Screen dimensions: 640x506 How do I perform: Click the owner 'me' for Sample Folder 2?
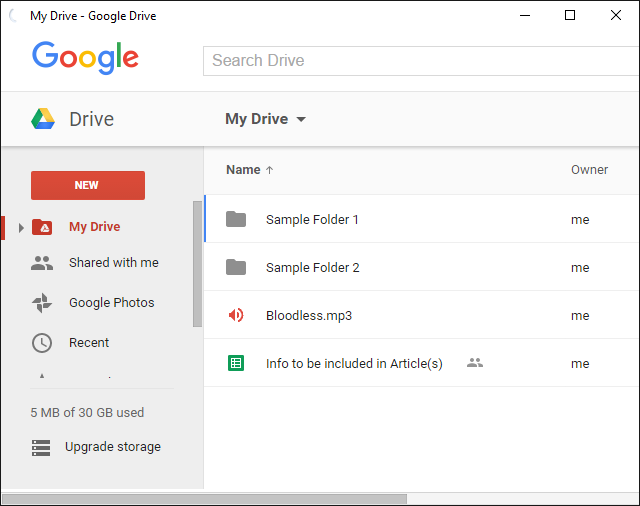tap(580, 268)
